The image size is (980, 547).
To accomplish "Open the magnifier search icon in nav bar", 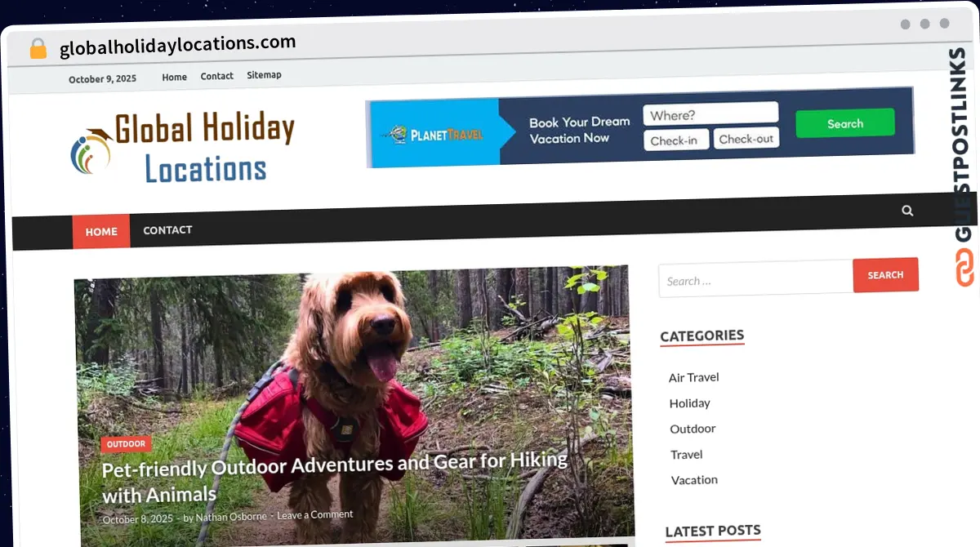I will tap(907, 211).
